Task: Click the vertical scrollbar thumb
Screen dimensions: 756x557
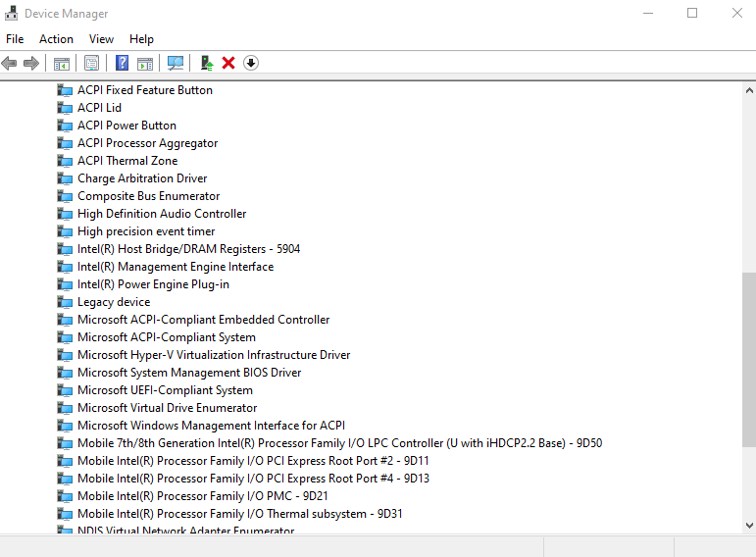Action: (749, 360)
